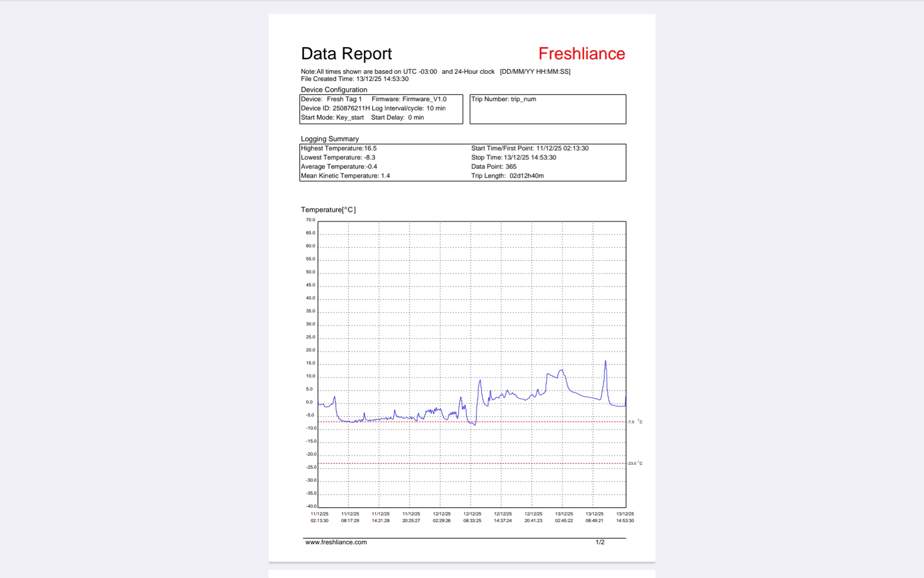Click the Trip Number box
The image size is (924, 578).
point(548,109)
